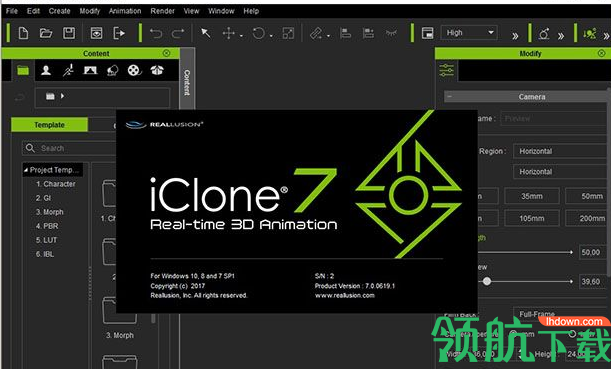Click the second align-distribute icon
This screenshot has width=611, height=369.
tap(368, 33)
